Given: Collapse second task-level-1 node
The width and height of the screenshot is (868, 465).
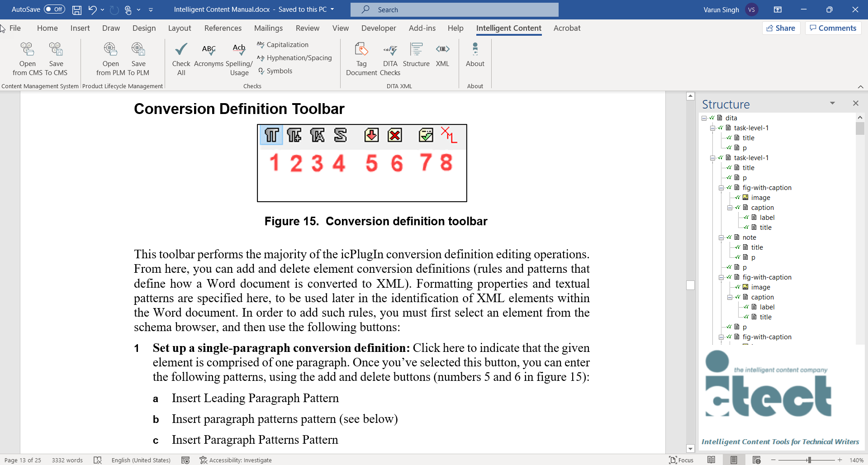Looking at the screenshot, I should click(x=713, y=158).
